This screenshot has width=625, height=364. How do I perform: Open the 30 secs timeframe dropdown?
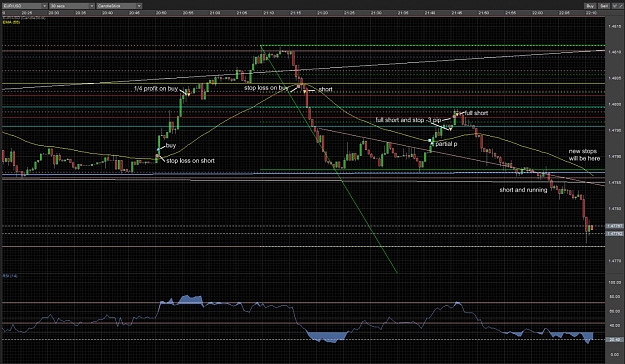coord(72,6)
